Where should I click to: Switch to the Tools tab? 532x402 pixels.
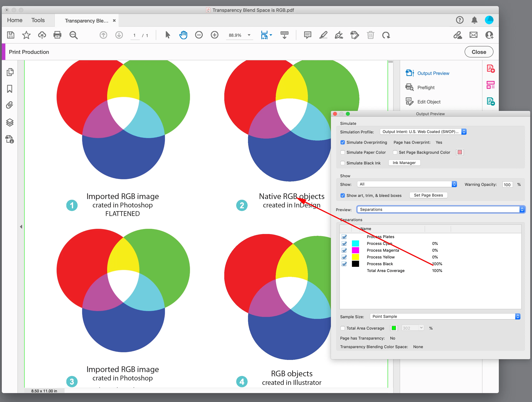pos(38,20)
